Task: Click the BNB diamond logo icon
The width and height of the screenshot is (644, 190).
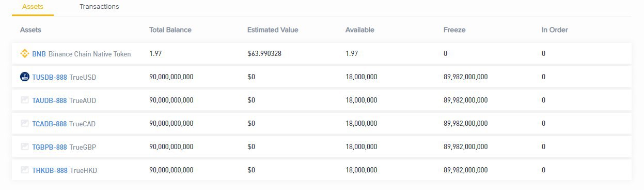Action: pyautogui.click(x=24, y=53)
